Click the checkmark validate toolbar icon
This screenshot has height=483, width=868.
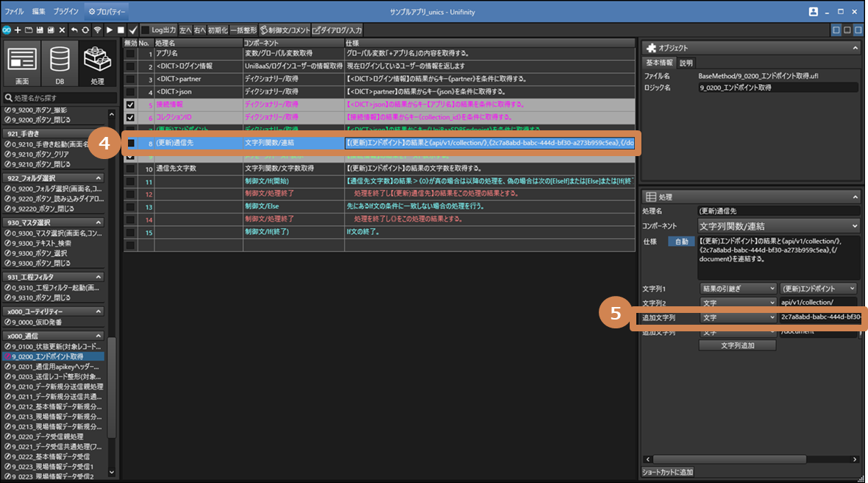(x=133, y=30)
